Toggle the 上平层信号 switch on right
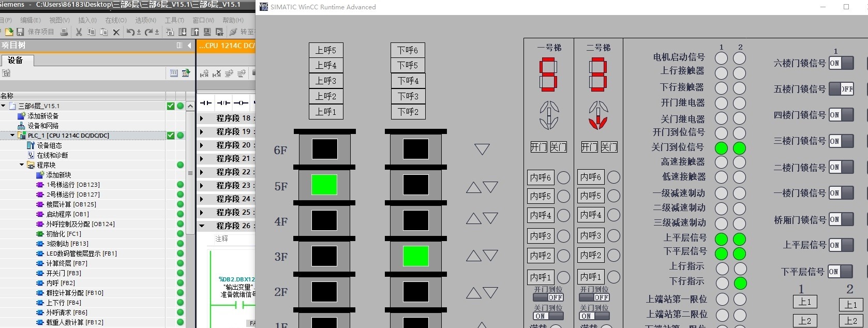 841,245
